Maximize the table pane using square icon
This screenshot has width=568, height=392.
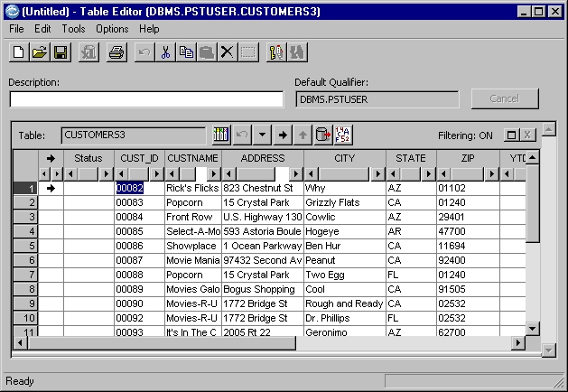(x=511, y=135)
